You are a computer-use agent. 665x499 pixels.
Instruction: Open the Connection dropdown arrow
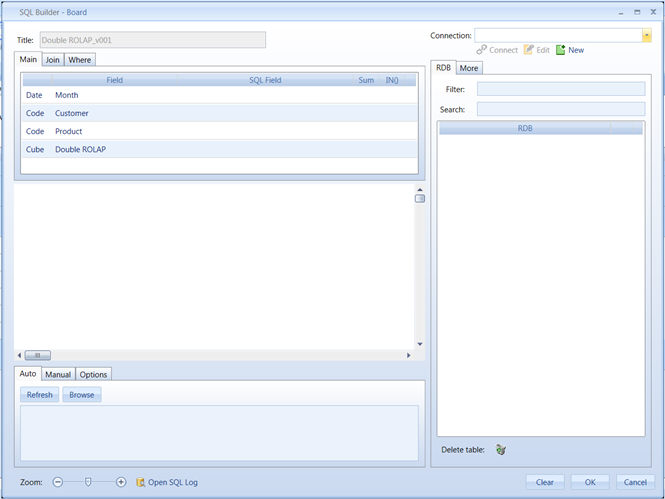click(647, 35)
